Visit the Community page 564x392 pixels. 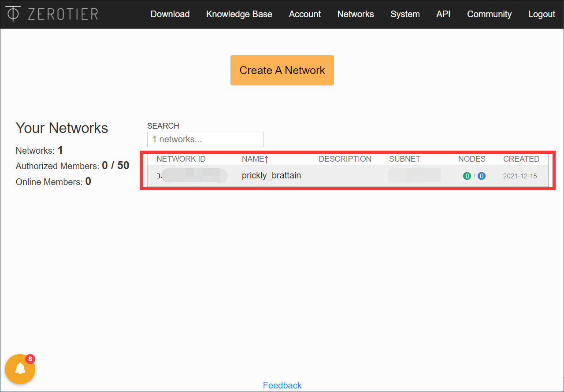tap(489, 14)
